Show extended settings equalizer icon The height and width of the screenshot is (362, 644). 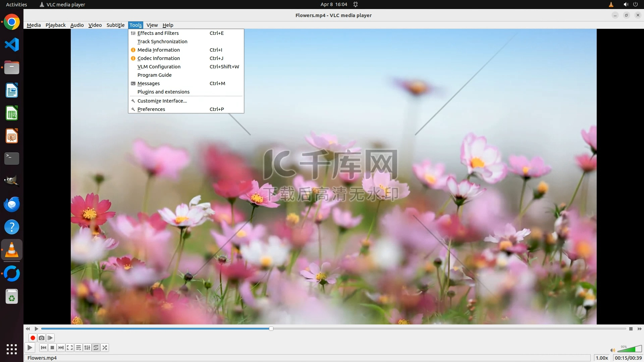pyautogui.click(x=87, y=348)
